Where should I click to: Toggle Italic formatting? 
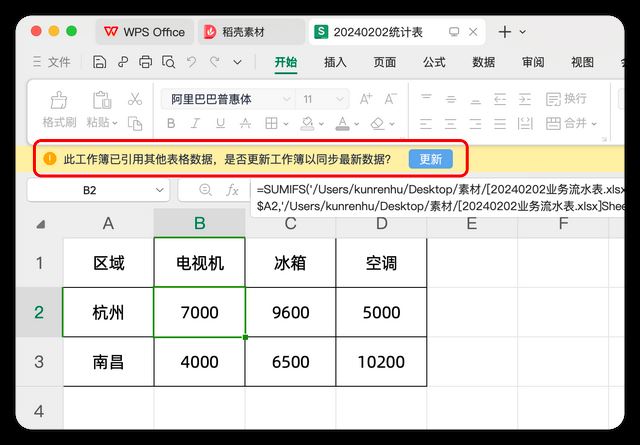pyautogui.click(x=196, y=123)
